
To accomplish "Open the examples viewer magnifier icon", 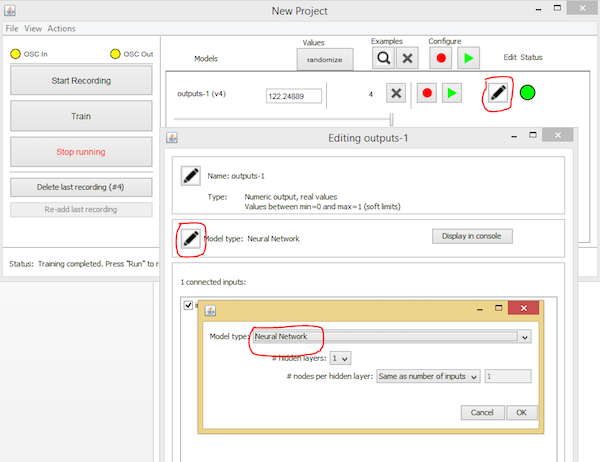I will [383, 58].
